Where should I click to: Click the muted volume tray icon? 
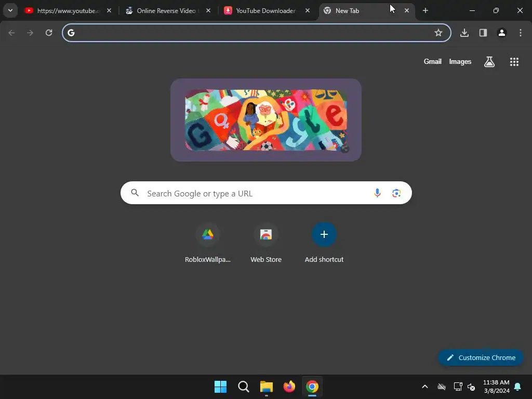pyautogui.click(x=471, y=387)
